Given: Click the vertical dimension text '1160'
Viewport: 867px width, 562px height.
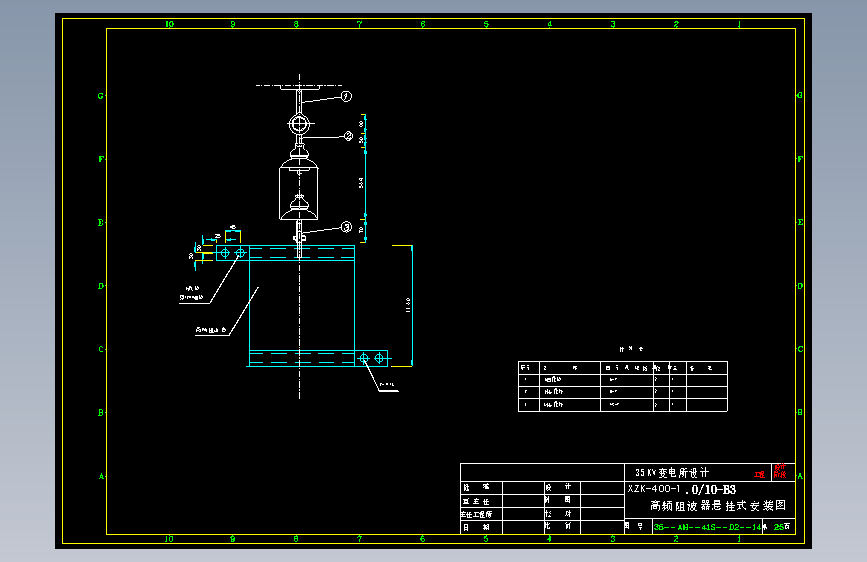Looking at the screenshot, I should click(x=408, y=305).
